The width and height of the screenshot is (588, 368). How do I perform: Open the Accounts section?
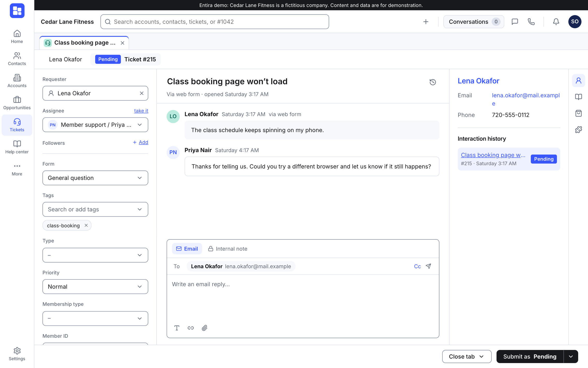pyautogui.click(x=17, y=81)
